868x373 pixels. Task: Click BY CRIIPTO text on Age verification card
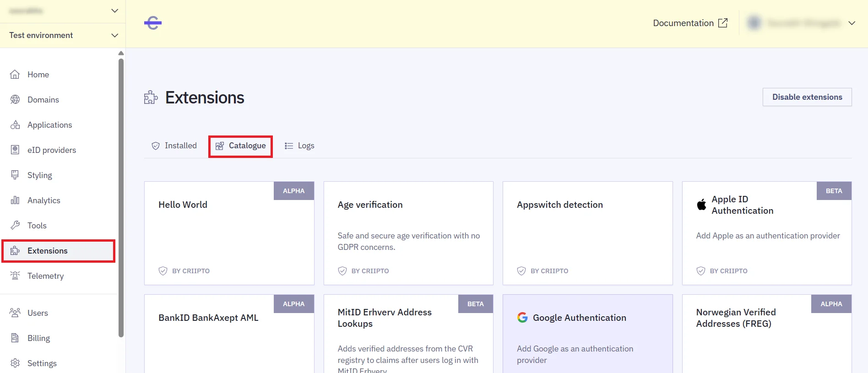(370, 271)
